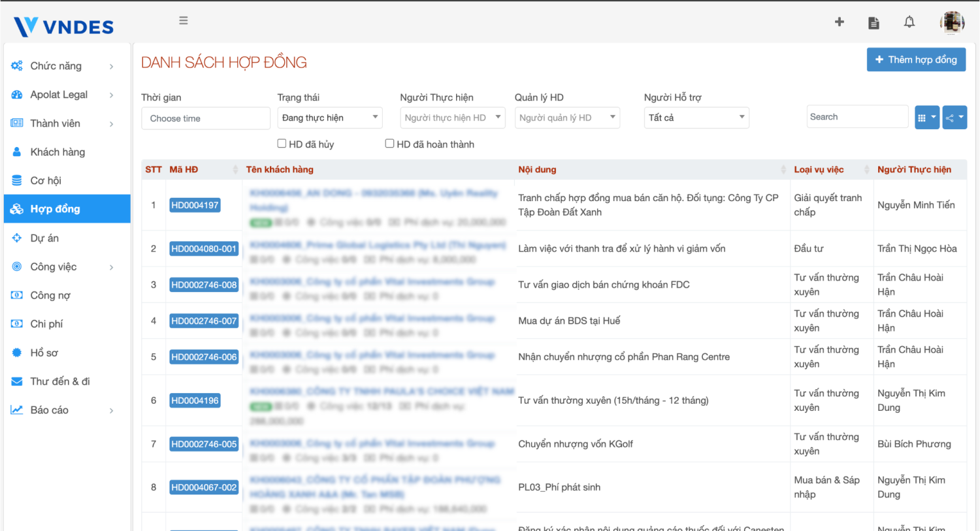
Task: Open the Người thực hiện HD dropdown
Action: 452,118
